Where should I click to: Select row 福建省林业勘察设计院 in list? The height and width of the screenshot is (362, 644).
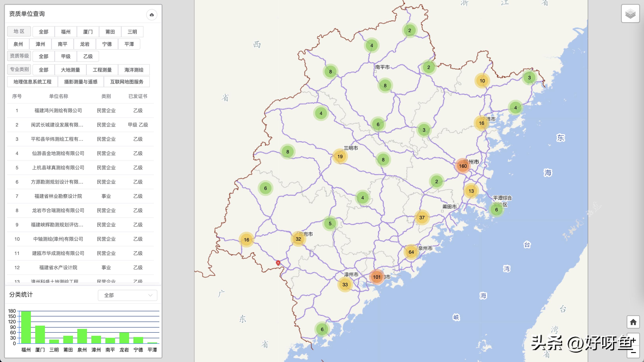(x=58, y=196)
